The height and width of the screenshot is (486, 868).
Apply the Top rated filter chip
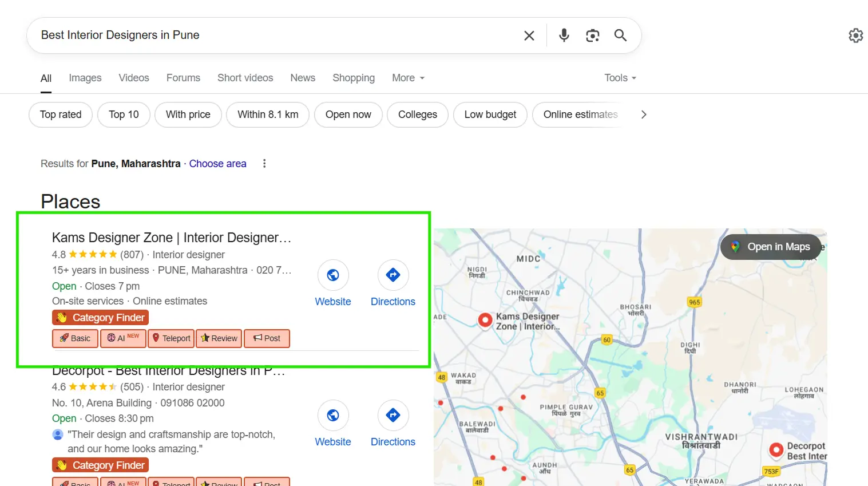tap(61, 114)
